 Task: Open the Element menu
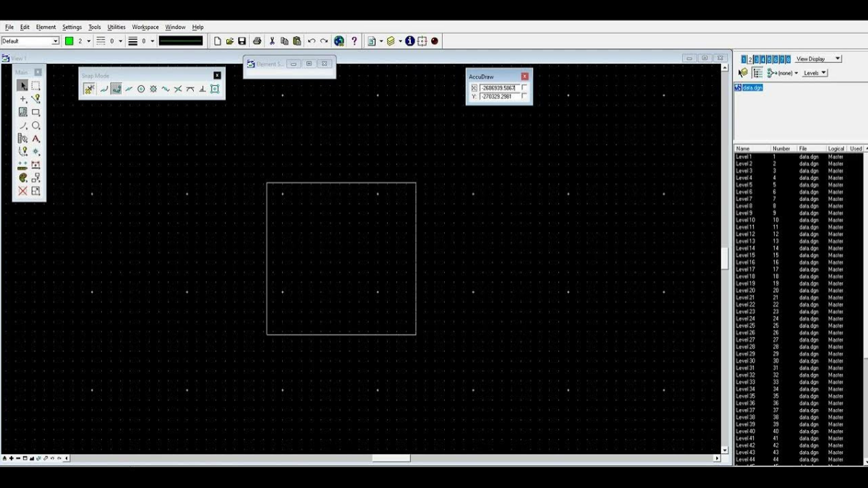(46, 27)
